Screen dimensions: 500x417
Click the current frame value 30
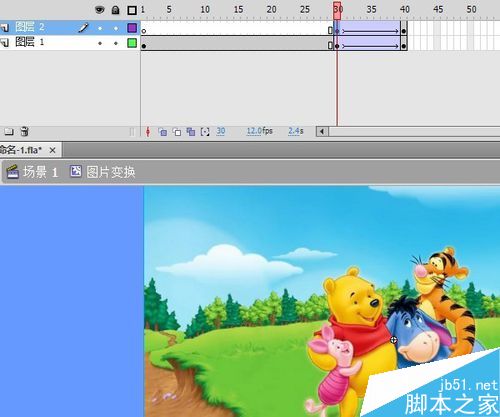click(x=221, y=131)
